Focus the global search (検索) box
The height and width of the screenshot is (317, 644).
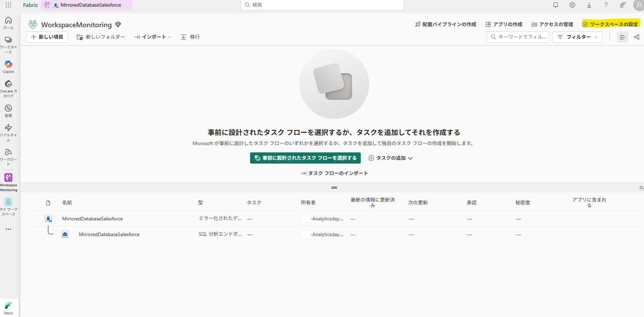click(322, 5)
